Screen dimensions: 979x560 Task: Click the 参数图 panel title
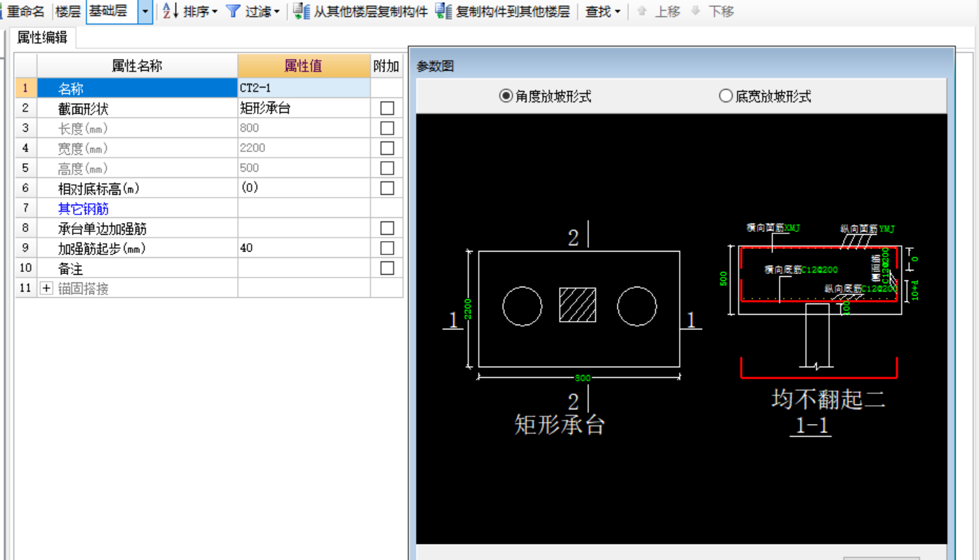pos(435,66)
